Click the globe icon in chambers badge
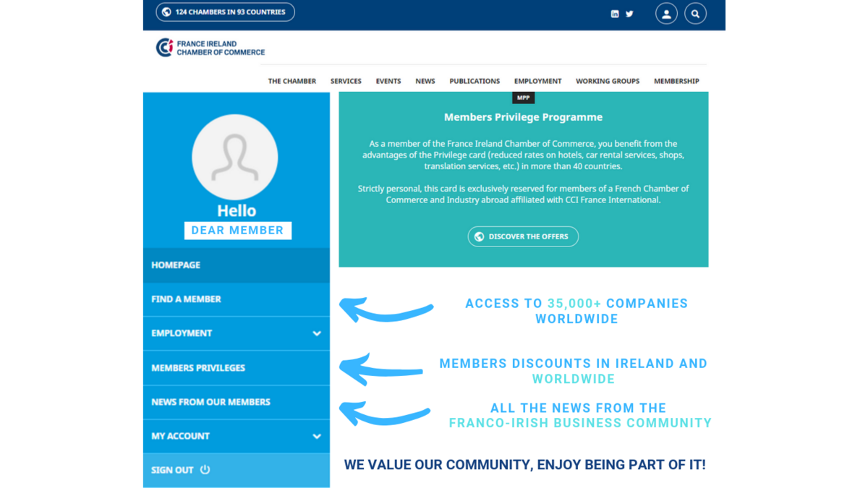 point(166,12)
